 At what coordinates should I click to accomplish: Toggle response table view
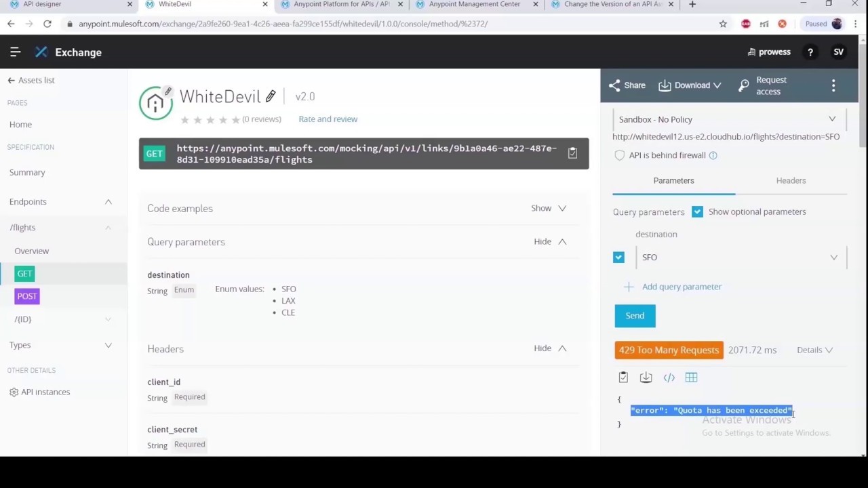tap(691, 378)
